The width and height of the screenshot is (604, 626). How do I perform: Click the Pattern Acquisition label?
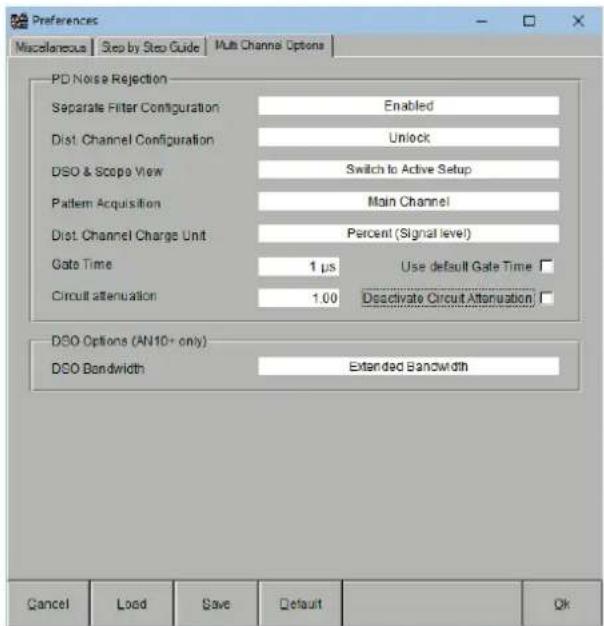[x=106, y=203]
